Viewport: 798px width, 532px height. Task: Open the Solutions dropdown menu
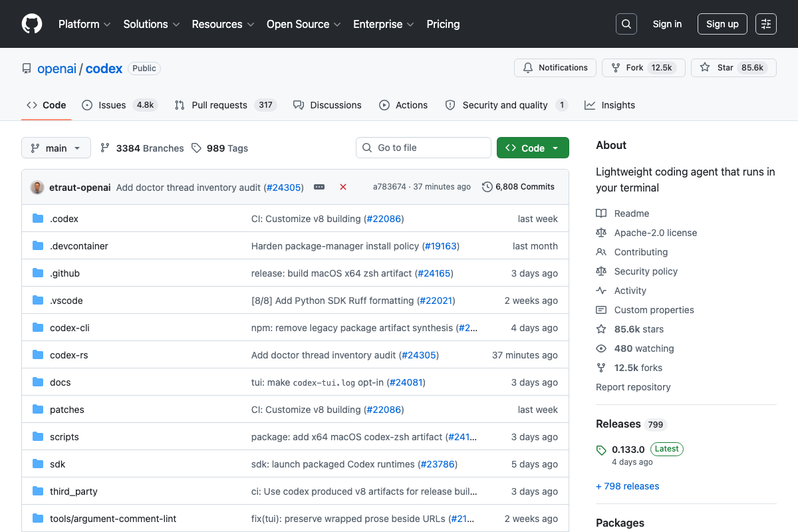pos(152,24)
